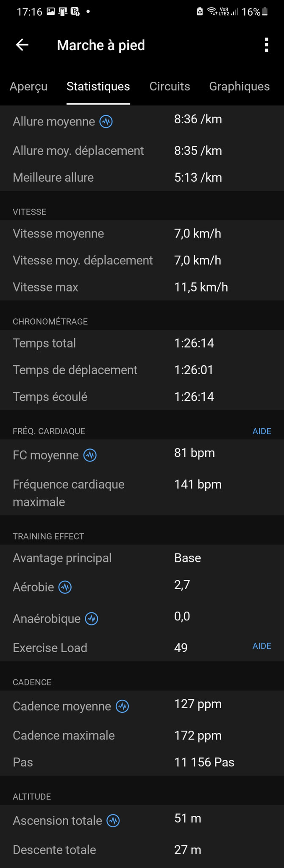Go to the Graphiques tab
The image size is (284, 868).
point(239,86)
